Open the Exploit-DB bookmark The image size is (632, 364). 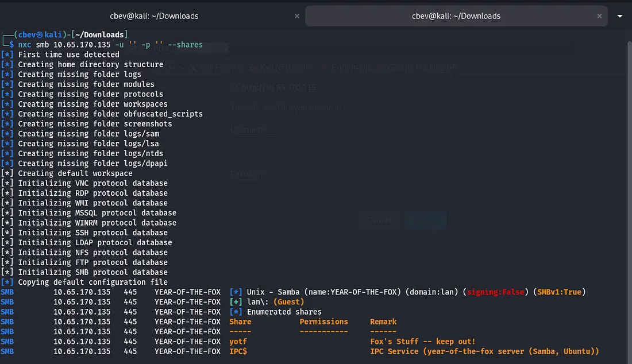click(350, 68)
